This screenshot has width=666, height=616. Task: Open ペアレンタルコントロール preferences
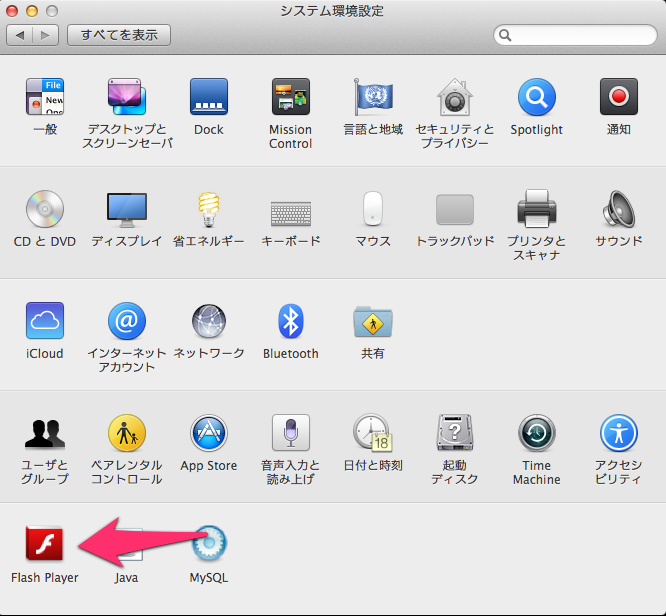tap(127, 432)
